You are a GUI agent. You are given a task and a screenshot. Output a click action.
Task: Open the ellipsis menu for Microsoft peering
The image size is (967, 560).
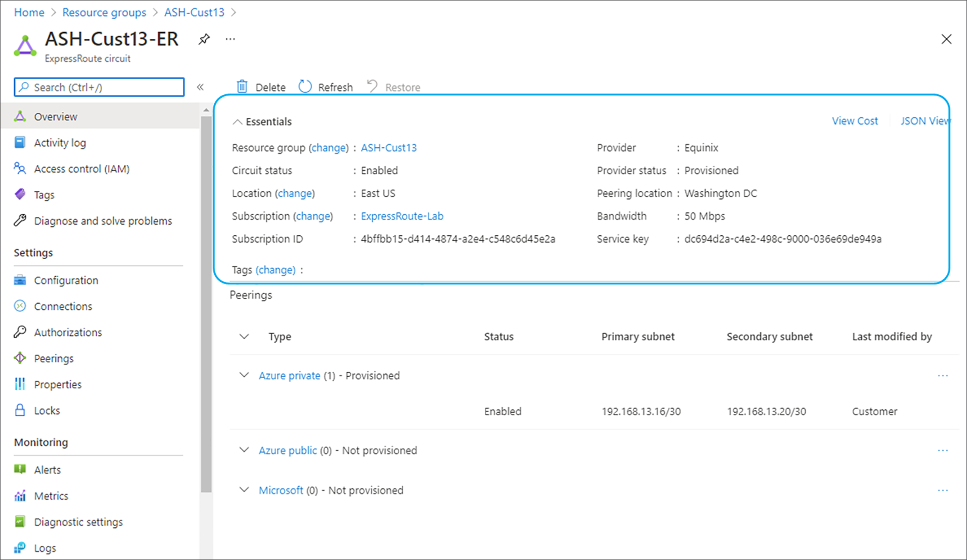tap(943, 491)
